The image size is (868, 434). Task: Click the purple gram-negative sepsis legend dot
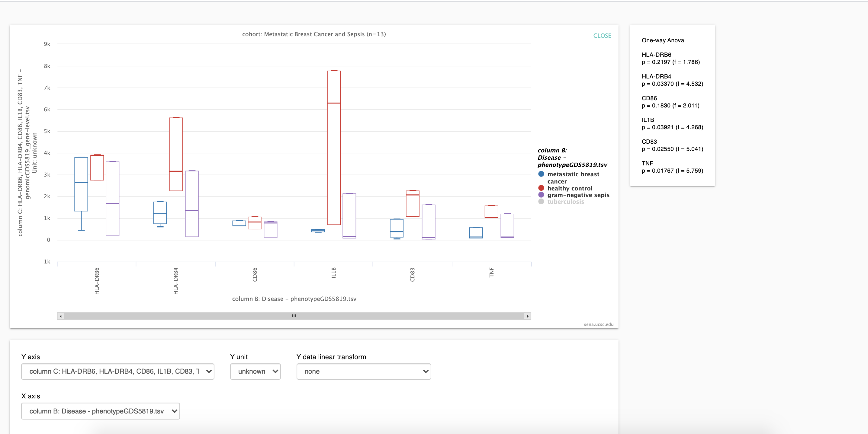[x=541, y=195]
